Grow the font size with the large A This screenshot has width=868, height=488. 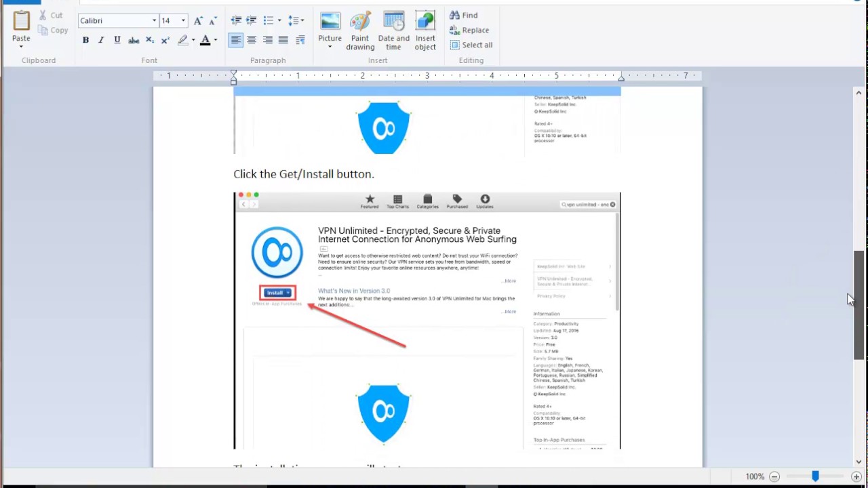pos(198,21)
